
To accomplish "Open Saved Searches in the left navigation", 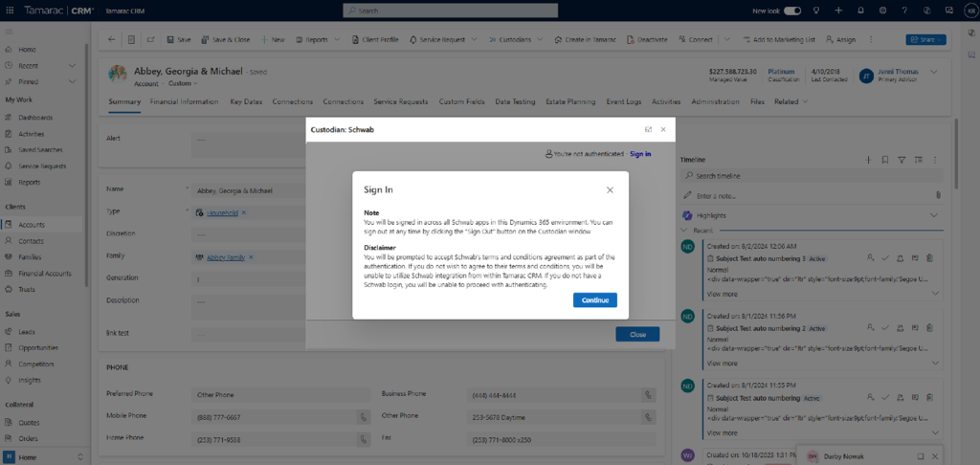I will coord(40,150).
